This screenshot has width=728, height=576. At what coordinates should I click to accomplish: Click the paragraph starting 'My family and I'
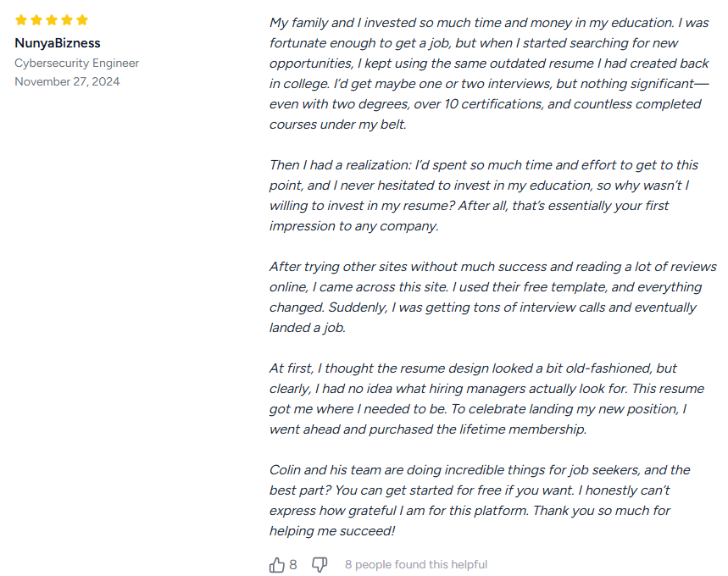coord(489,74)
